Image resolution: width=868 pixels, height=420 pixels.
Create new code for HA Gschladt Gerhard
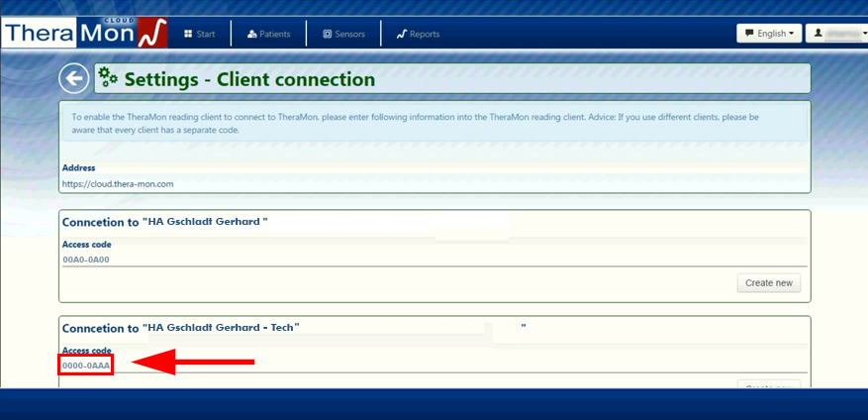(x=768, y=283)
